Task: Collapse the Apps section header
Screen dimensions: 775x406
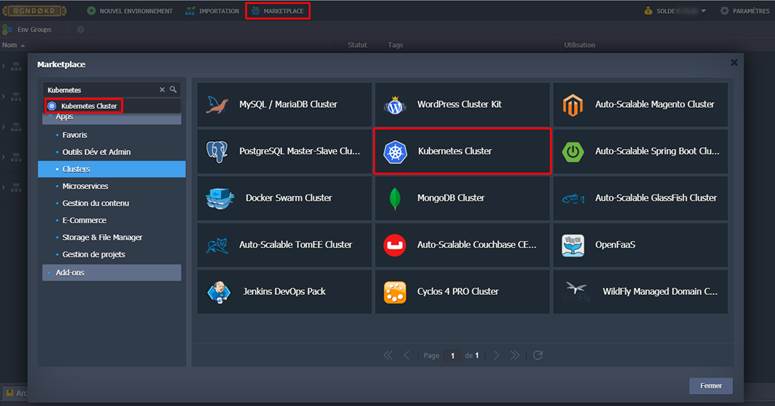Action: click(x=112, y=117)
